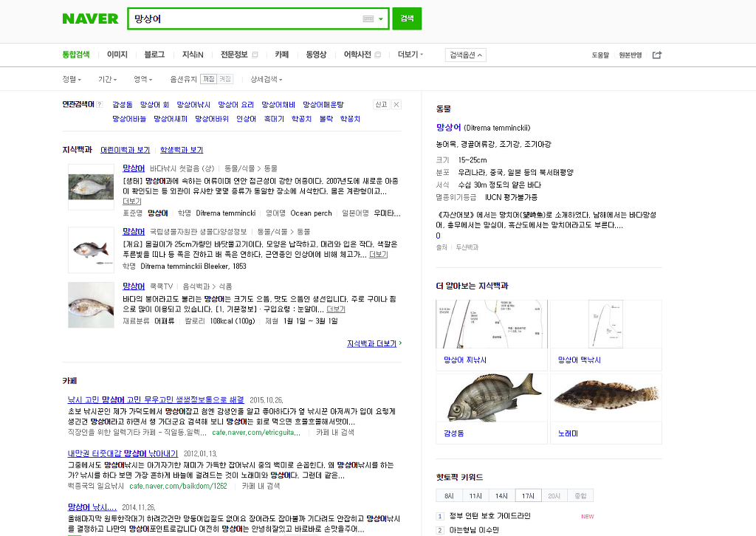Open hot topic 아는형님 이수민

474,530
